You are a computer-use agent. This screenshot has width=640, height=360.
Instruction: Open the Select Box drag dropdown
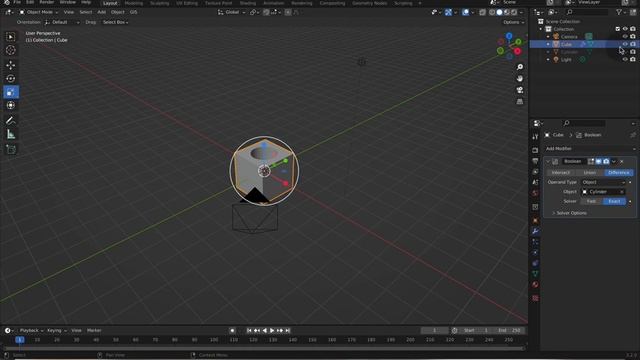[115, 22]
